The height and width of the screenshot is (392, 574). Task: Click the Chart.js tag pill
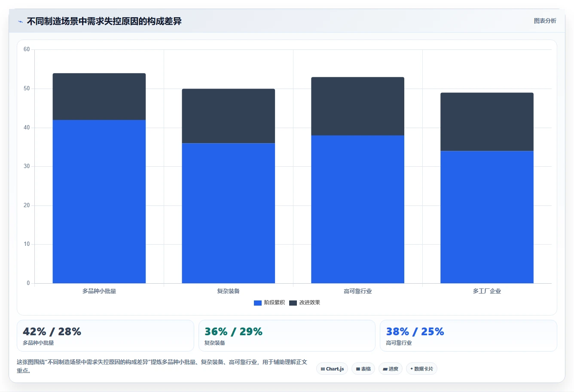point(332,369)
